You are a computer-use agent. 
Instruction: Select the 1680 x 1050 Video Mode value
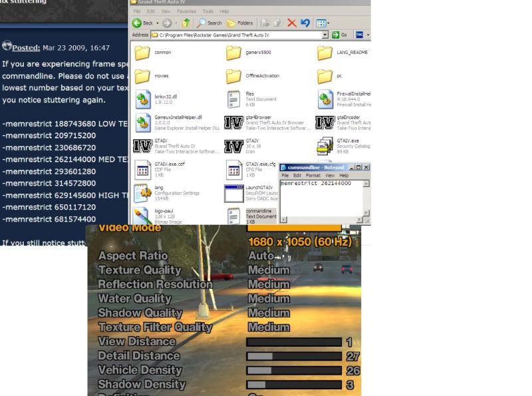pyautogui.click(x=300, y=242)
